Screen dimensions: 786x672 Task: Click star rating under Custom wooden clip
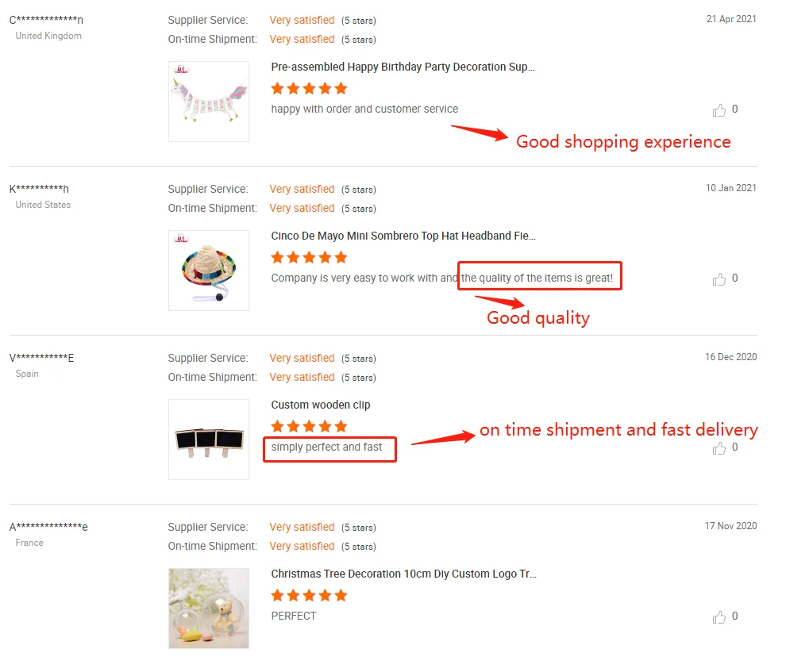(309, 426)
